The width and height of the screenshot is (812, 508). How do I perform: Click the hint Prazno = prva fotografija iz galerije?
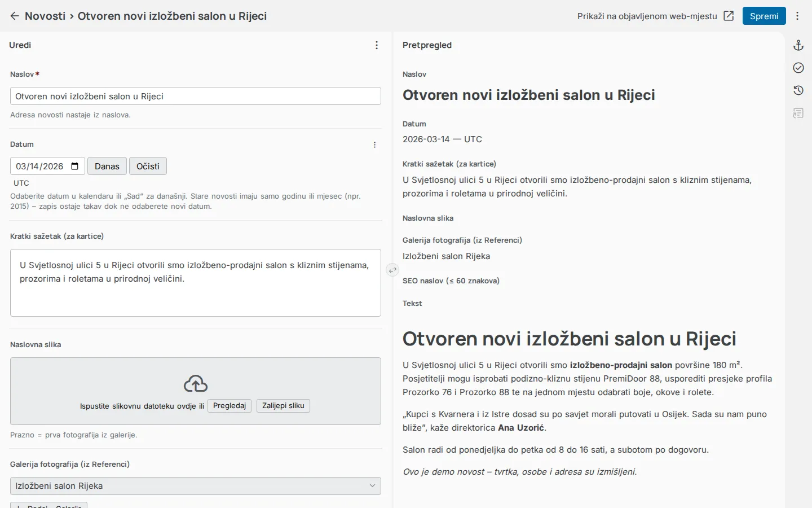click(74, 435)
